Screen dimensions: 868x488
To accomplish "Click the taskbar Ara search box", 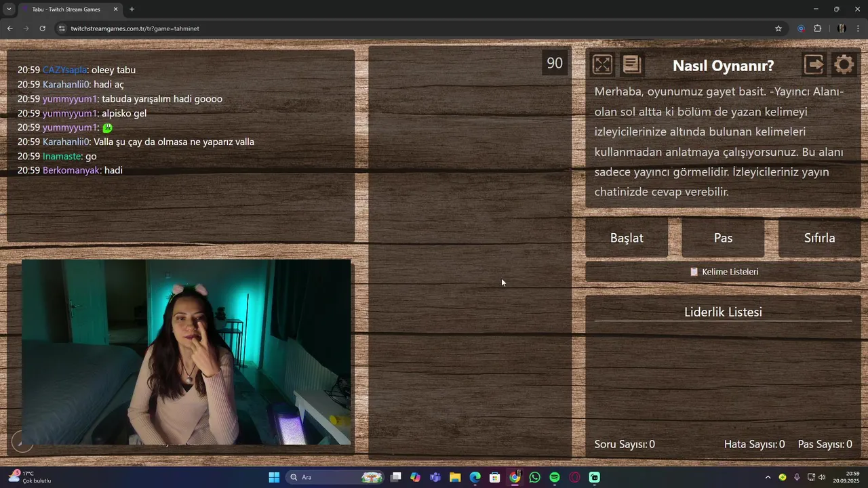I will pyautogui.click(x=336, y=477).
